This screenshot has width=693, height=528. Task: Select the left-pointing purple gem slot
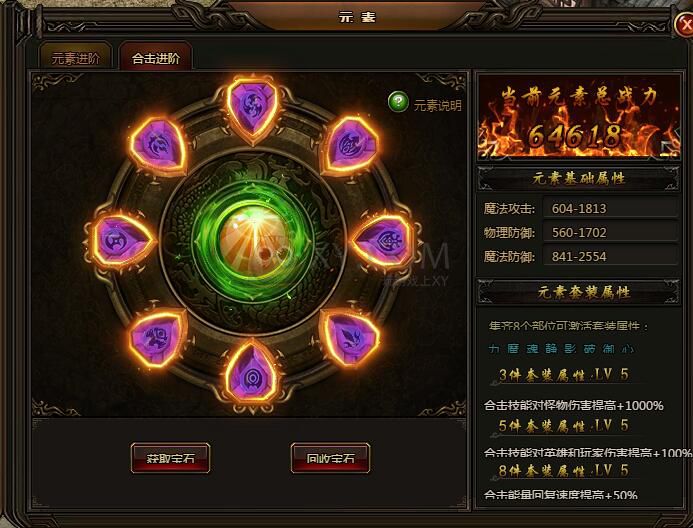point(122,241)
